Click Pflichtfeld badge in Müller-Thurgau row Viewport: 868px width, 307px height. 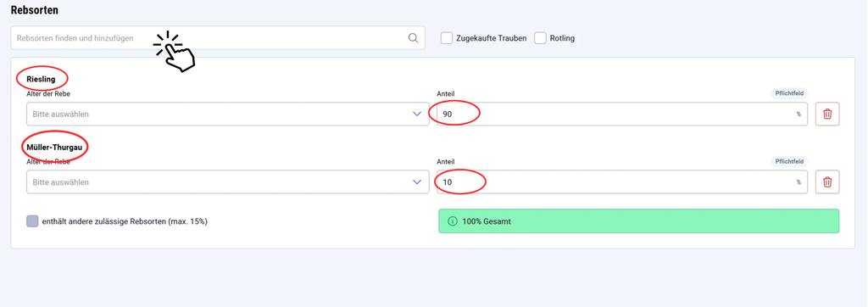pos(789,161)
